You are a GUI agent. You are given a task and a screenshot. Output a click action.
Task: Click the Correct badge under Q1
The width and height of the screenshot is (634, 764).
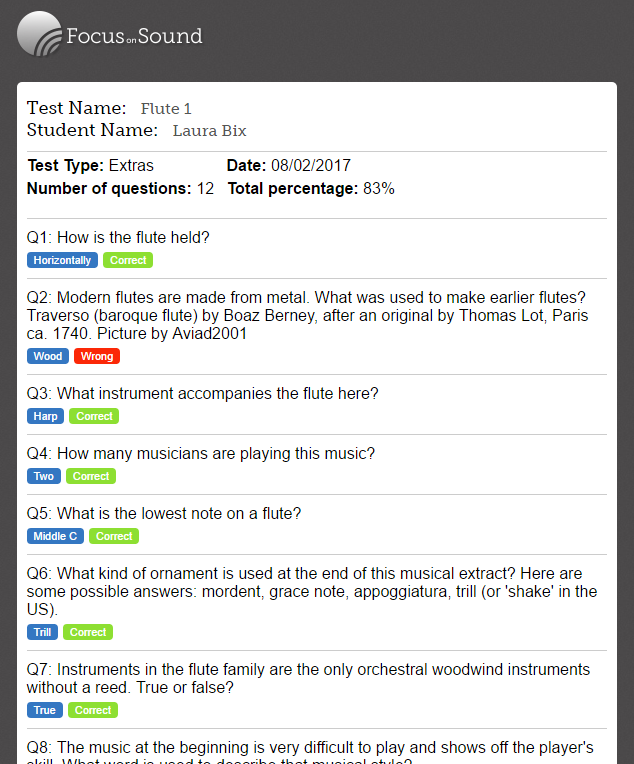point(128,260)
